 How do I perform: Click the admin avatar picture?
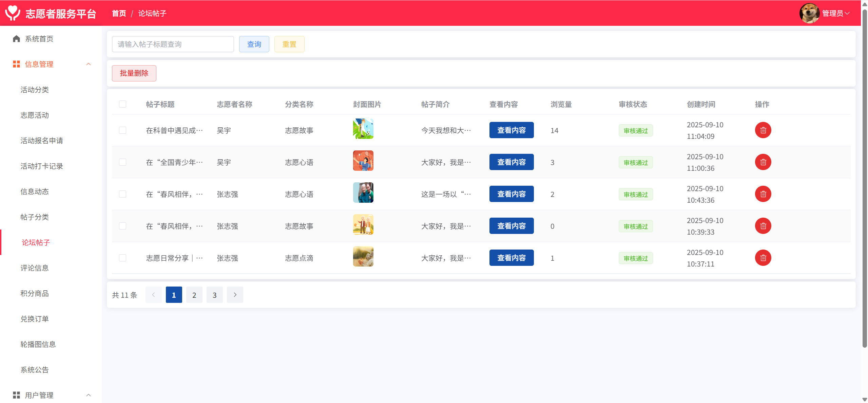point(809,13)
